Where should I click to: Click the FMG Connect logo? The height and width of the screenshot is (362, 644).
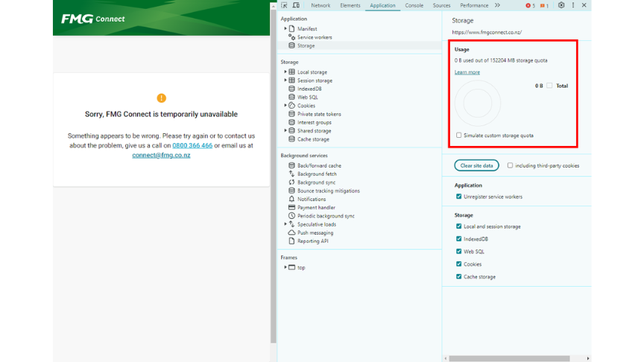(x=93, y=19)
